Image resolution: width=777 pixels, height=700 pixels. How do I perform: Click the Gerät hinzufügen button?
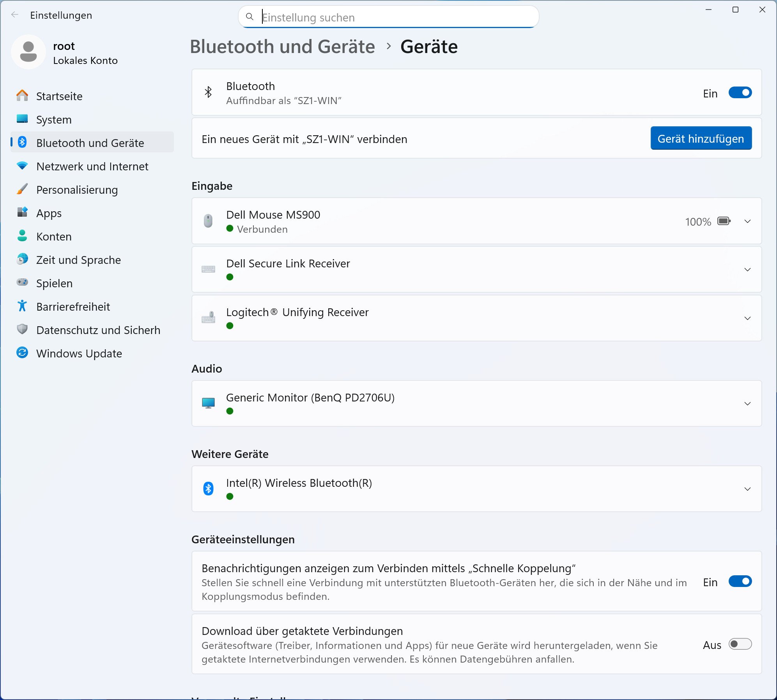[x=701, y=138]
